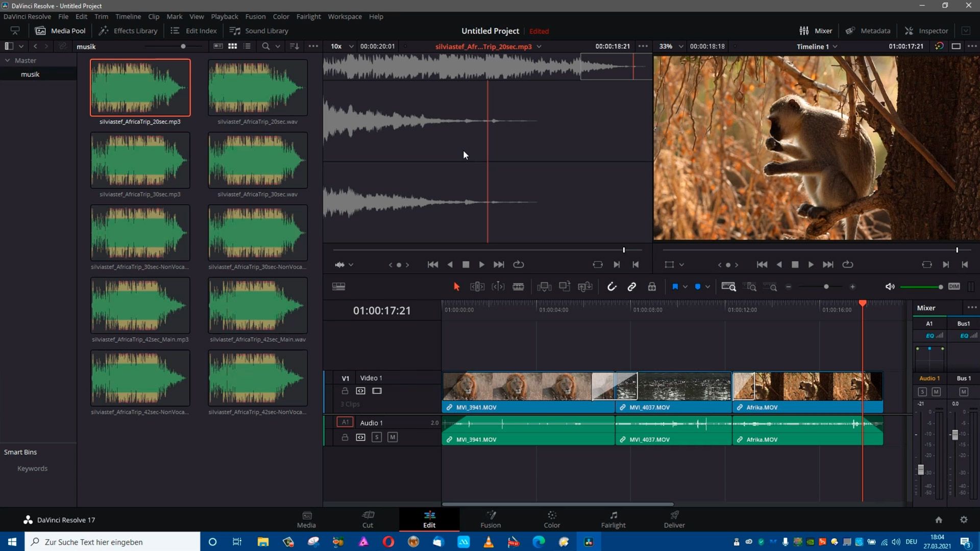Click the Custom Zoom icon

(770, 287)
